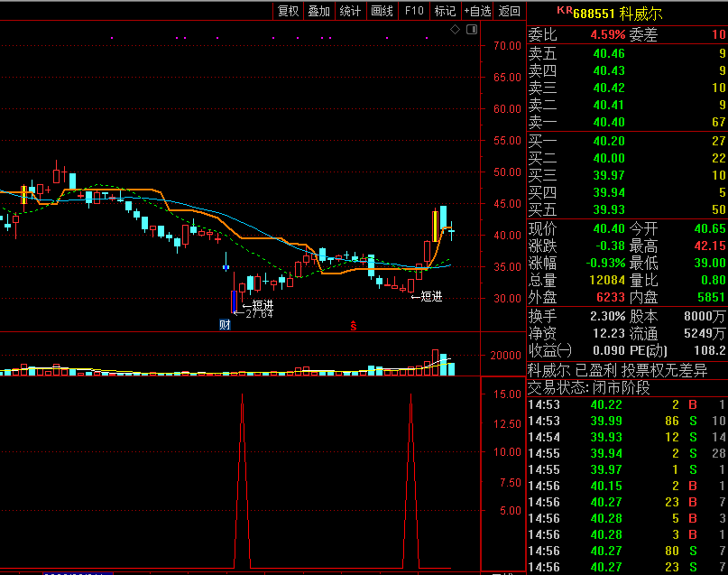
Task: Click 最低 value 39.00
Action: (710, 263)
